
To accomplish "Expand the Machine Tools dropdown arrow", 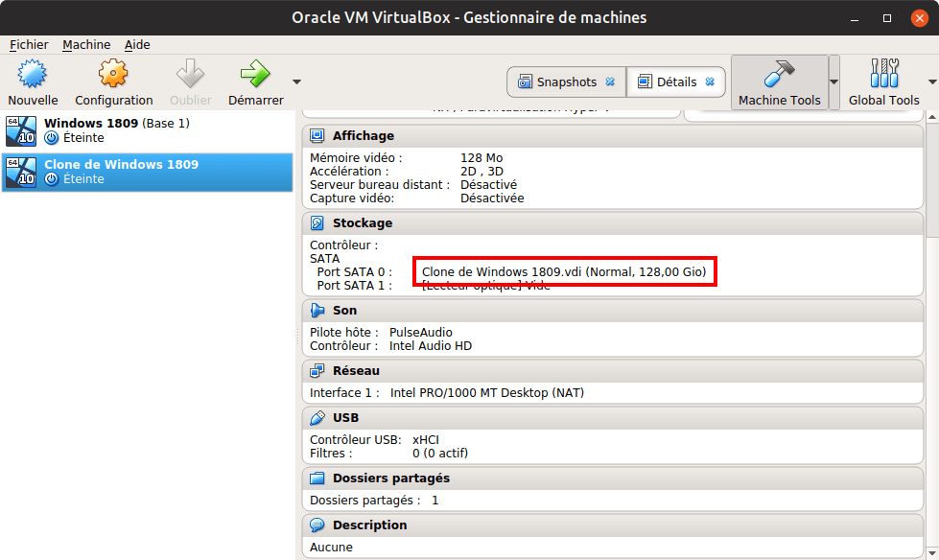I will point(834,82).
